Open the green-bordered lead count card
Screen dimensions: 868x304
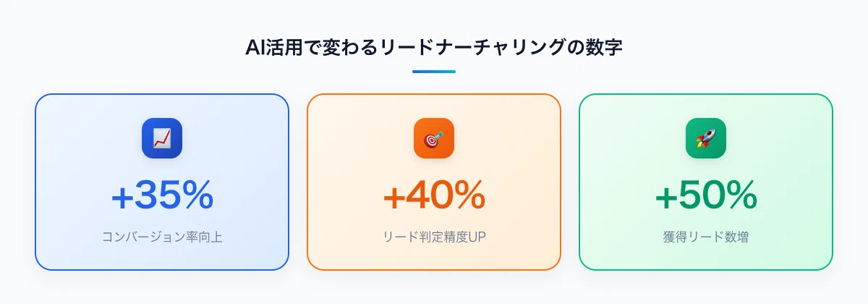(706, 182)
